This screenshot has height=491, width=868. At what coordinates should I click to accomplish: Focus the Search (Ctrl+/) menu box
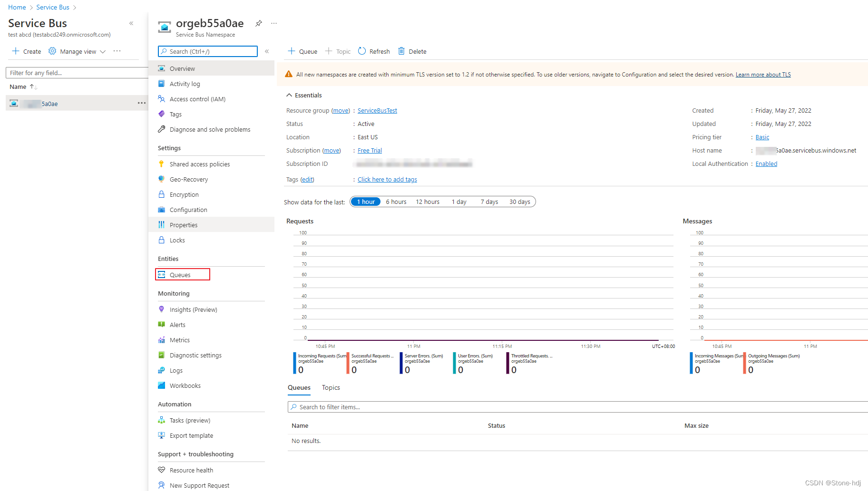(x=208, y=51)
